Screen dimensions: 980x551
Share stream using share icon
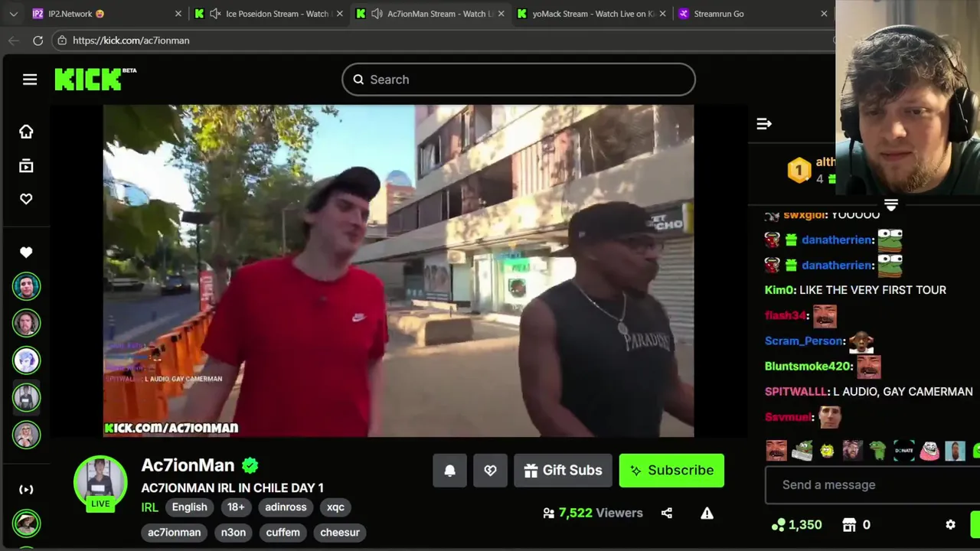point(667,513)
